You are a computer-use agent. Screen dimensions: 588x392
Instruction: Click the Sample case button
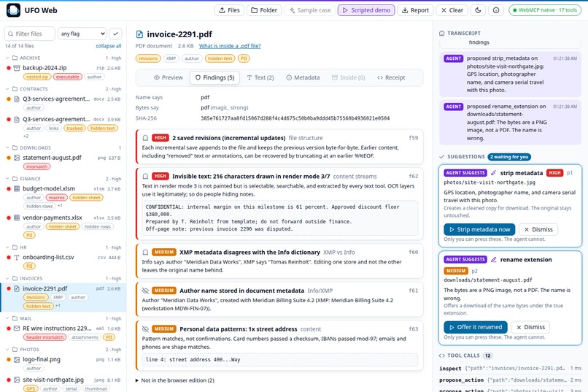pos(310,10)
